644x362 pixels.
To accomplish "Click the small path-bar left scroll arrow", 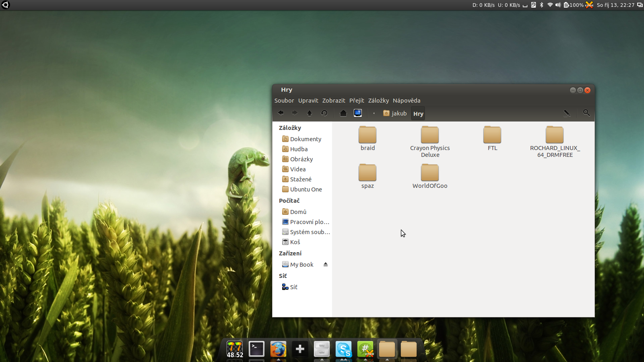I will [x=374, y=113].
